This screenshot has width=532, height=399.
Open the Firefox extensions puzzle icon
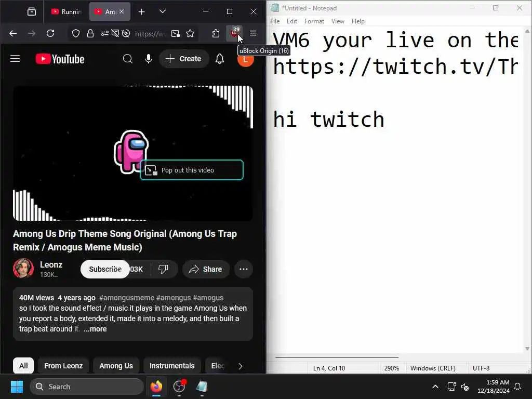[216, 33]
